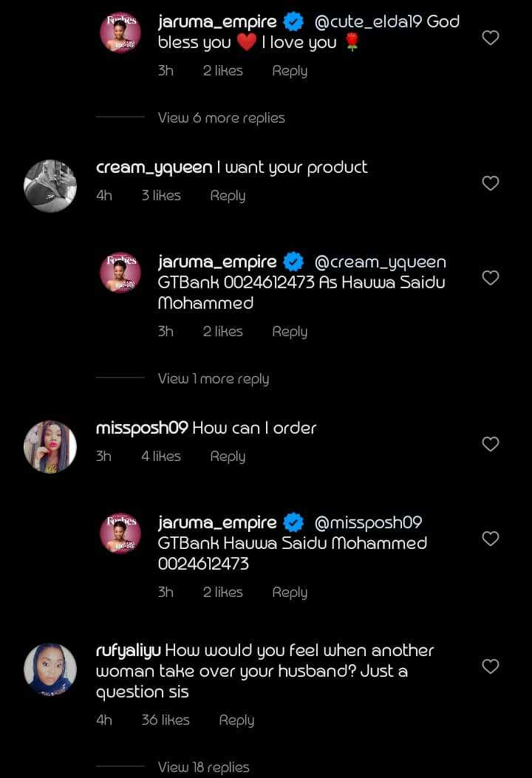The width and height of the screenshot is (532, 778).
Task: Tap heart on rufyaliyu's husband question comment
Action: [x=491, y=666]
